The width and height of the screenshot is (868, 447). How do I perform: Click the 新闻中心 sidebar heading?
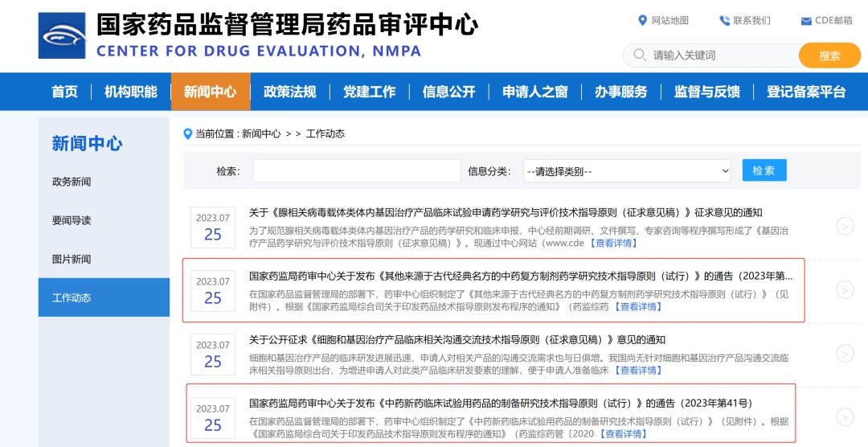coord(87,143)
